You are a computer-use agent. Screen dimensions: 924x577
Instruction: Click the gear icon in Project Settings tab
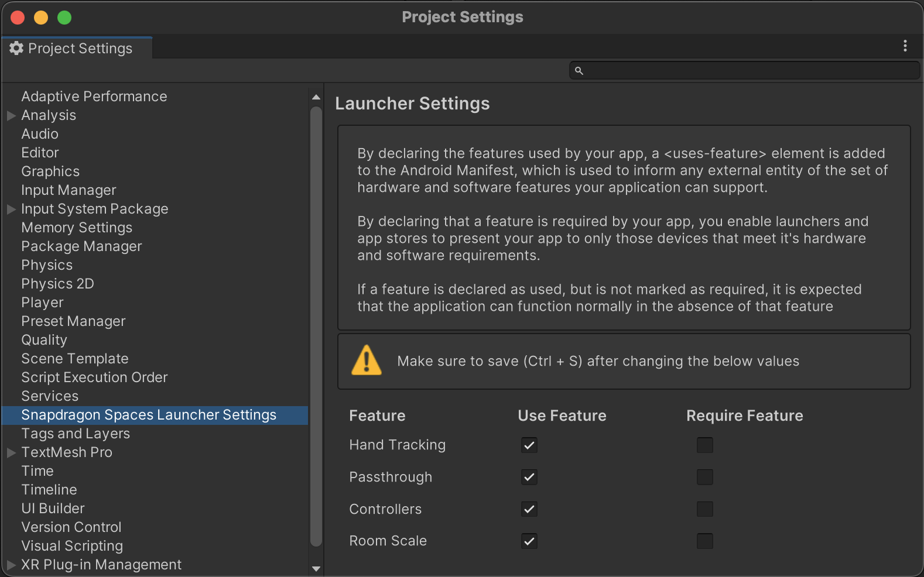click(x=16, y=48)
